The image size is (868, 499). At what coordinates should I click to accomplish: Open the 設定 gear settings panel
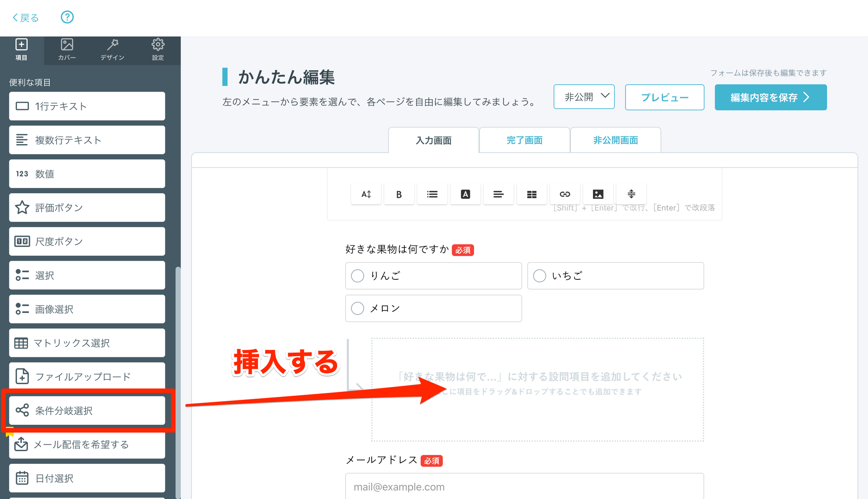click(158, 50)
